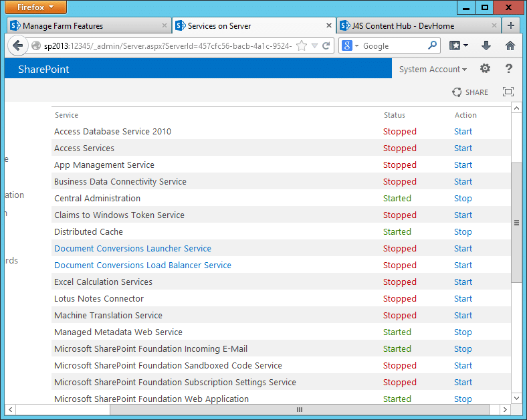Open Document Conversions Load Balancer Service link

point(142,265)
